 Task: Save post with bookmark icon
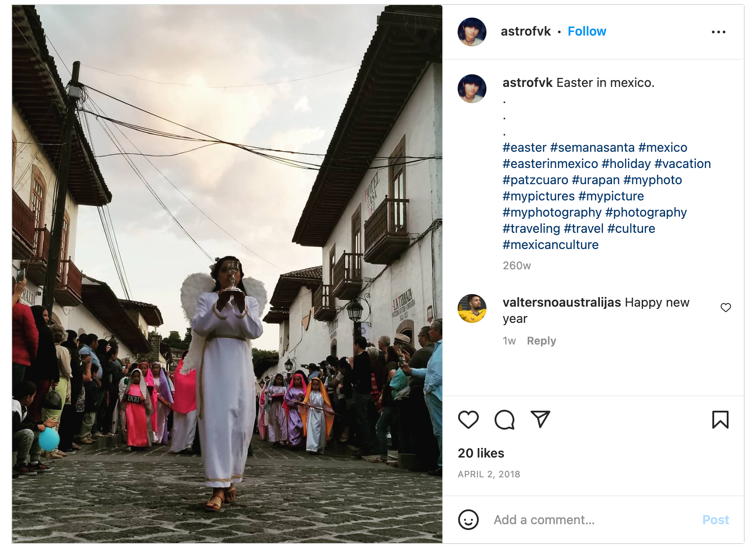[720, 420]
